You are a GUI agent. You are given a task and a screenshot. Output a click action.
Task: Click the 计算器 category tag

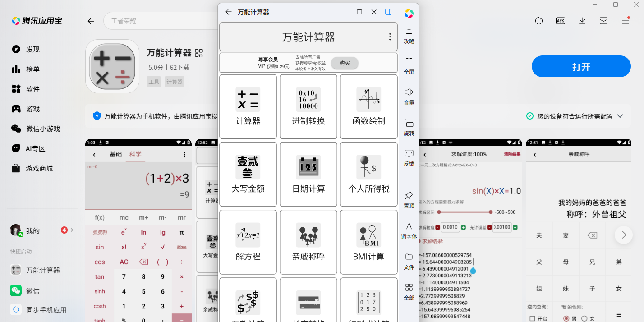175,82
